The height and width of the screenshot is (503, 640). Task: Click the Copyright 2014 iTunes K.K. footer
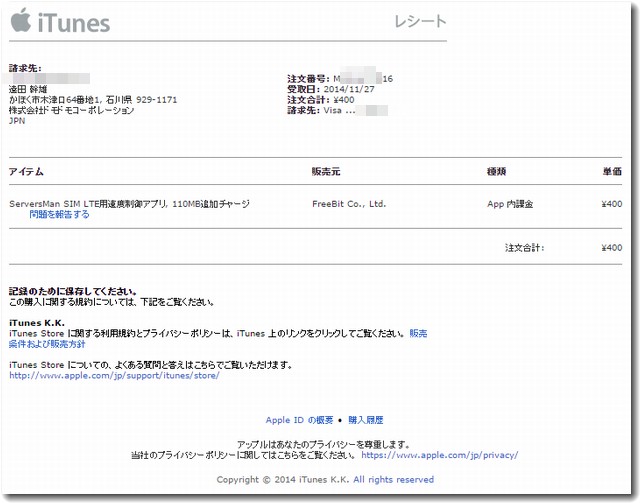(x=325, y=480)
